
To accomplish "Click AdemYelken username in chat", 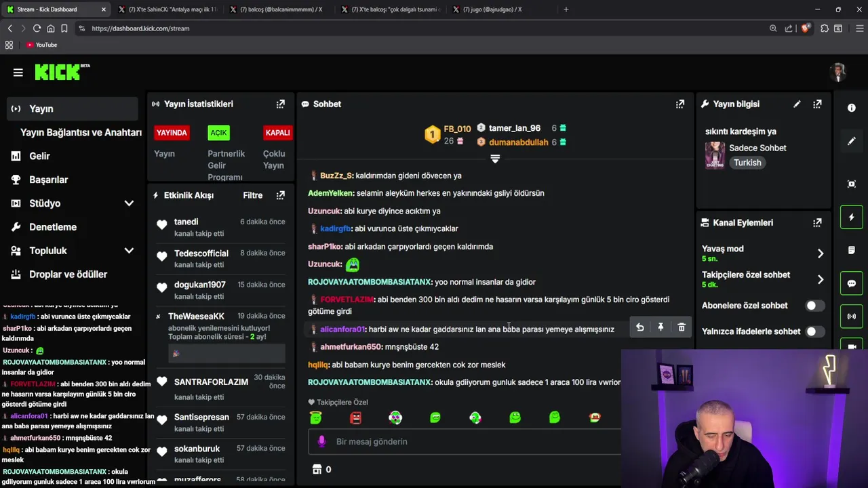I will tap(331, 193).
